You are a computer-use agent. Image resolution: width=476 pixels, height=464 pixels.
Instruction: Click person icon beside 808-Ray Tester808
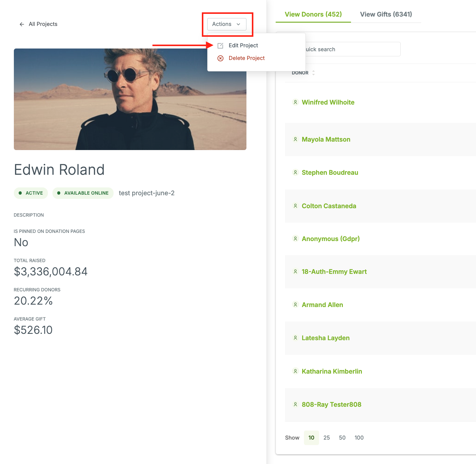pyautogui.click(x=296, y=405)
